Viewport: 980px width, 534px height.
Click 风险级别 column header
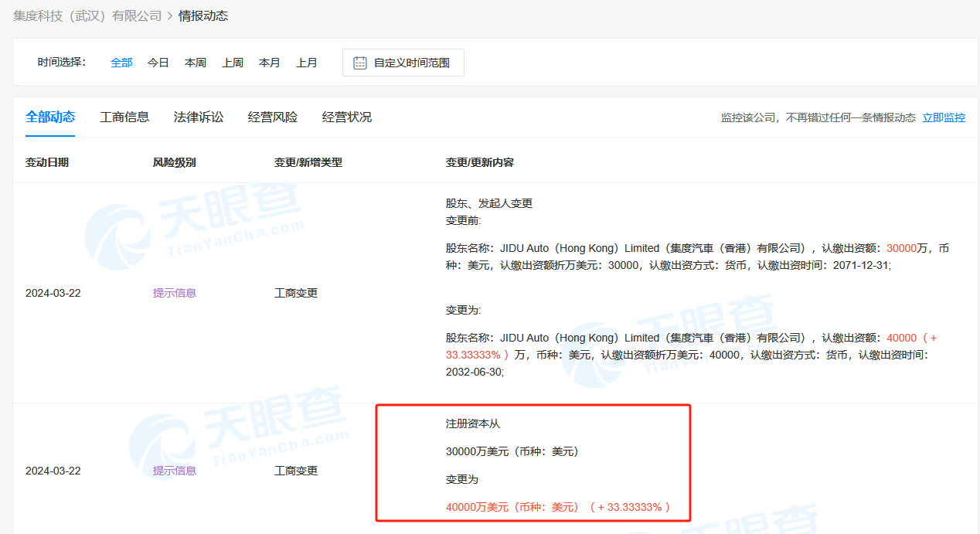175,162
